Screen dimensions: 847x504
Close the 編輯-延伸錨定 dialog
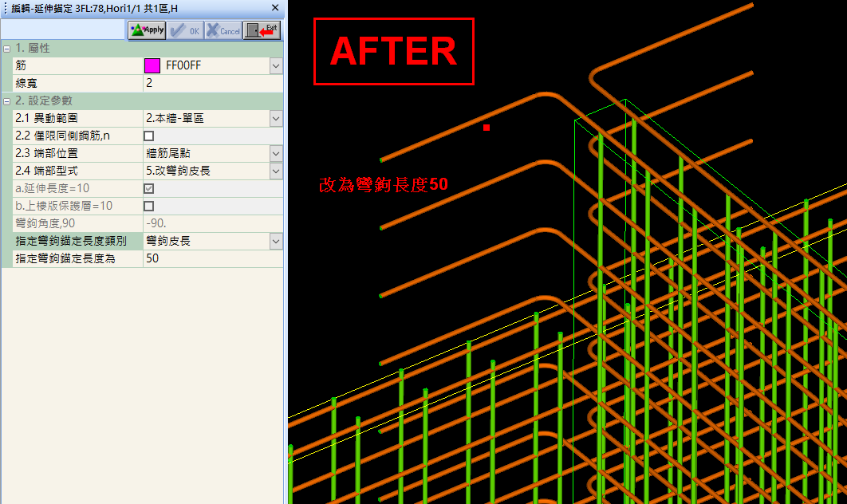click(x=275, y=7)
